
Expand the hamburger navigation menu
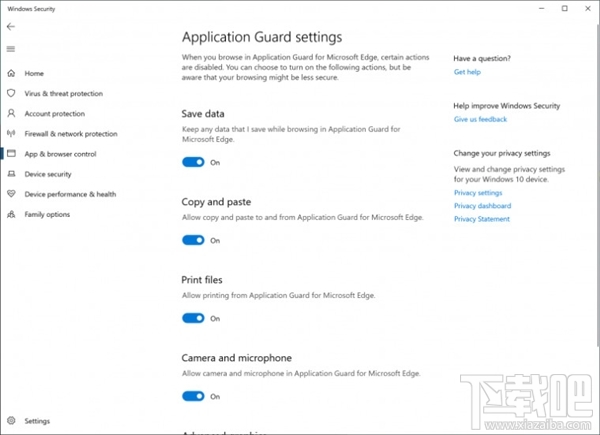[11, 49]
